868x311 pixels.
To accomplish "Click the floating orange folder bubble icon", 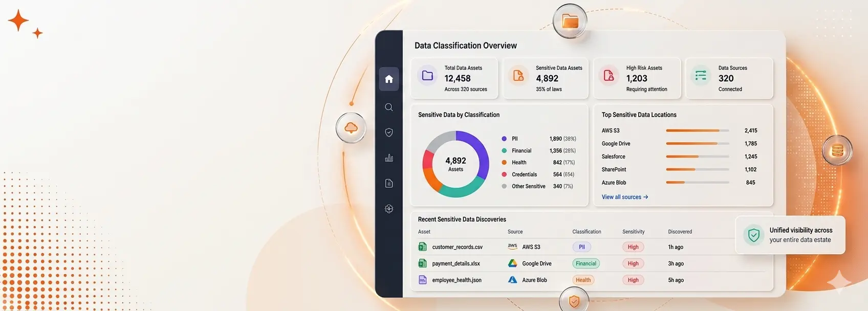I will 570,21.
